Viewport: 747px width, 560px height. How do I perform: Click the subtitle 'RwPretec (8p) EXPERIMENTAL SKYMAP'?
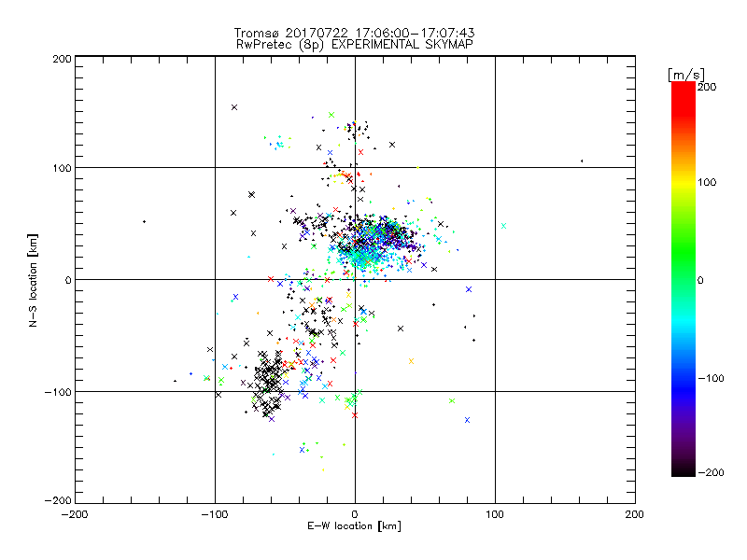355,45
